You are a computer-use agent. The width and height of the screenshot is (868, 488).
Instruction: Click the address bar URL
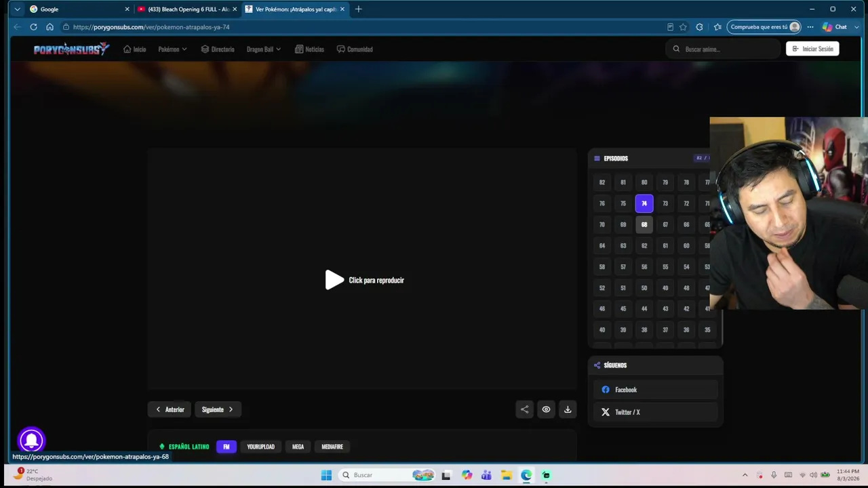151,27
